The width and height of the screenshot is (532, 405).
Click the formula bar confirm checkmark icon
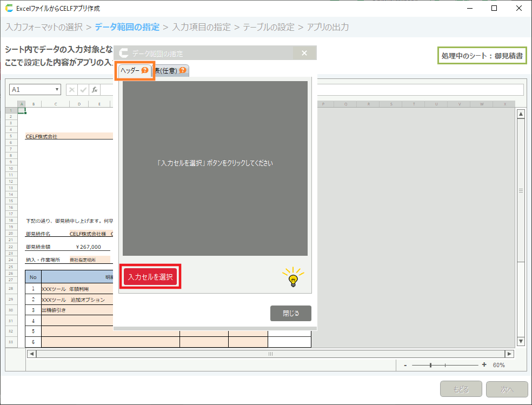click(x=83, y=90)
